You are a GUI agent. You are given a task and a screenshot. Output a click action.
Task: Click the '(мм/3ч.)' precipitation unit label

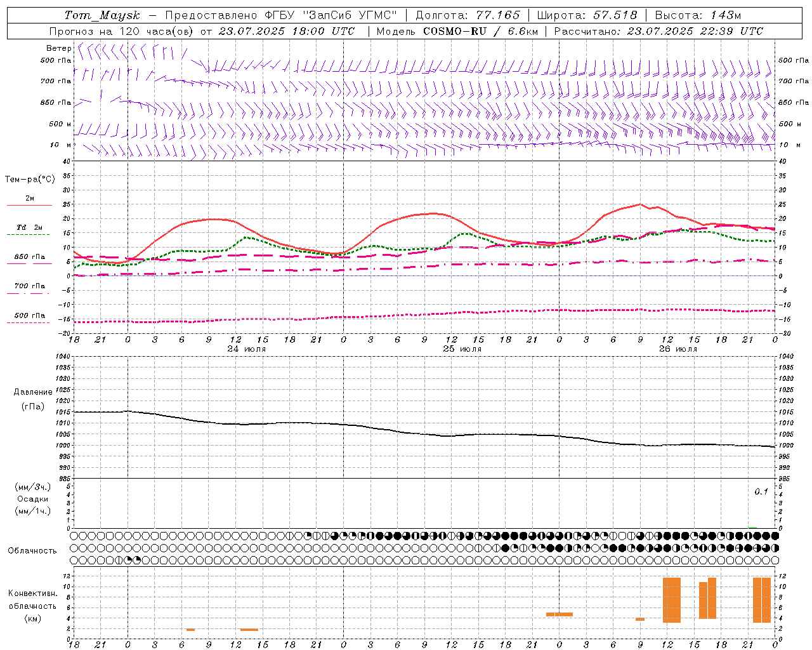point(33,487)
